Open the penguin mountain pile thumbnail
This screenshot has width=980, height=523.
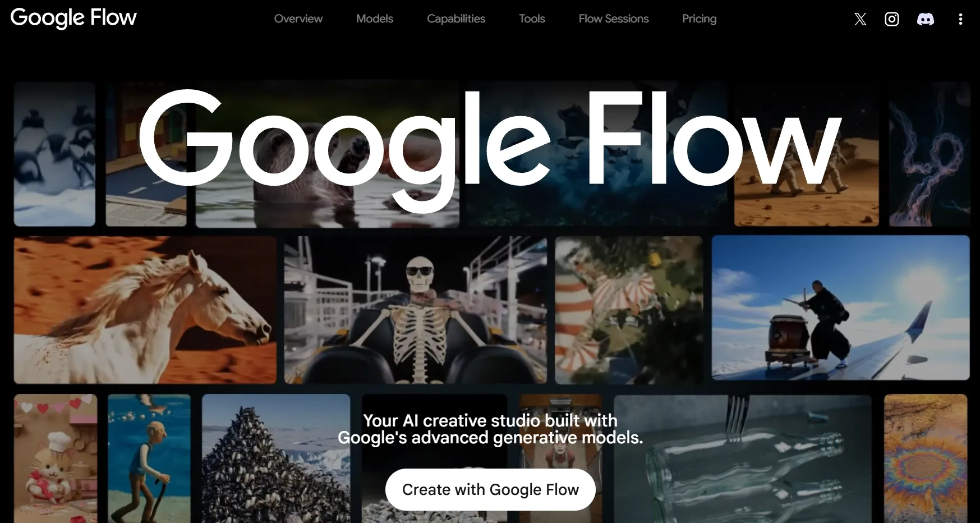(x=276, y=458)
